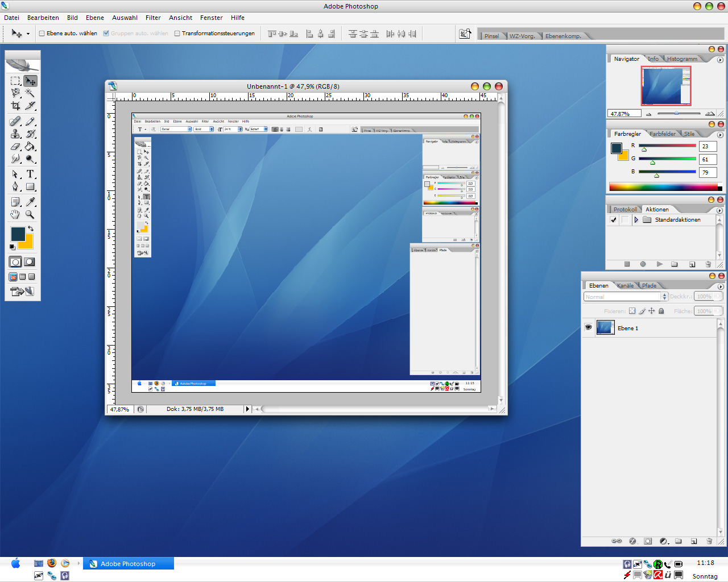Viewport: 728px width, 582px height.
Task: Select the Magic Wand tool
Action: tap(30, 93)
